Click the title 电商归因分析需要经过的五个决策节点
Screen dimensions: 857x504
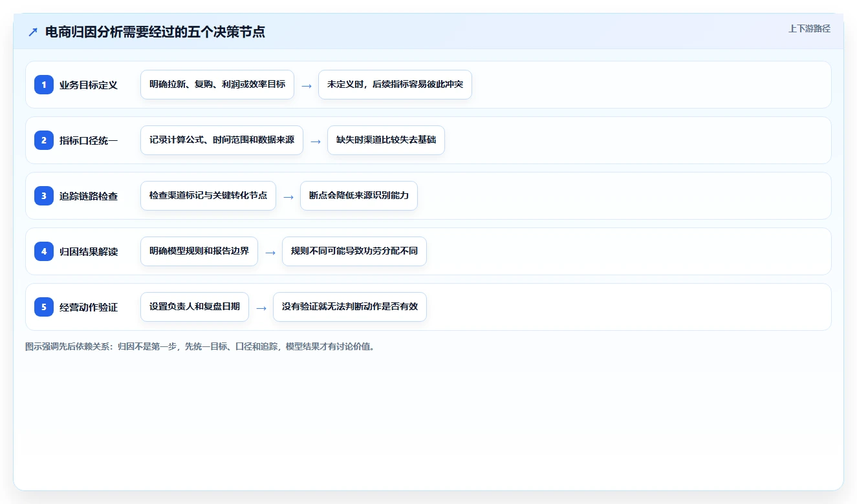[x=155, y=32]
